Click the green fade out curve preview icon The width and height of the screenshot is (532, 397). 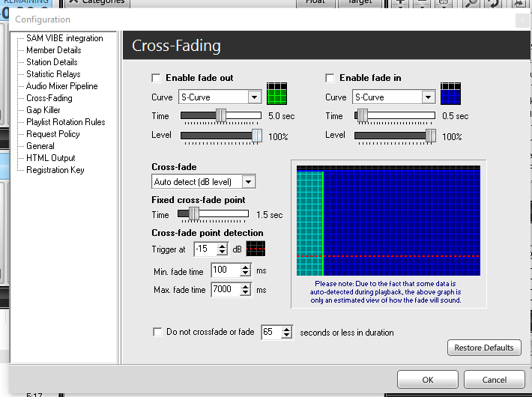[x=277, y=94]
